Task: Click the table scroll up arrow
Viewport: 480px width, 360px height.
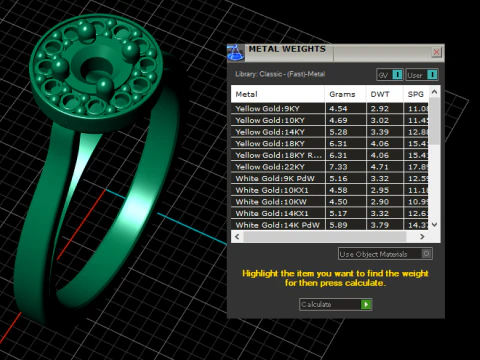Action: 434,91
